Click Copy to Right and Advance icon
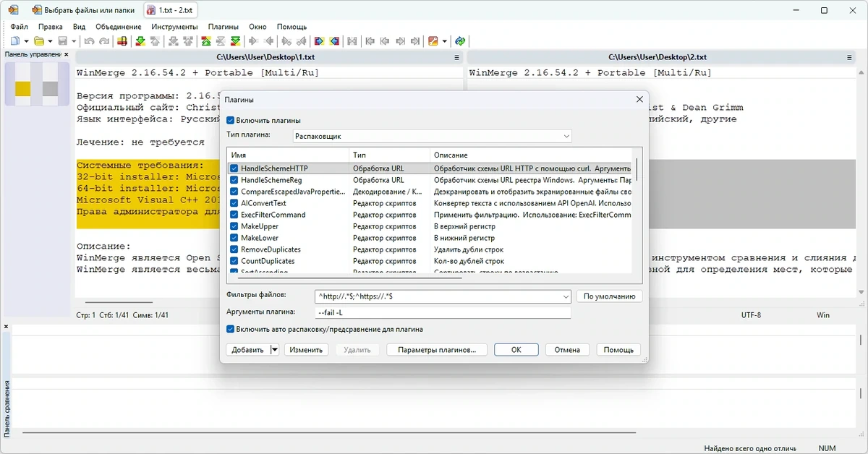Viewport: 868px width, 454px height. click(x=286, y=41)
